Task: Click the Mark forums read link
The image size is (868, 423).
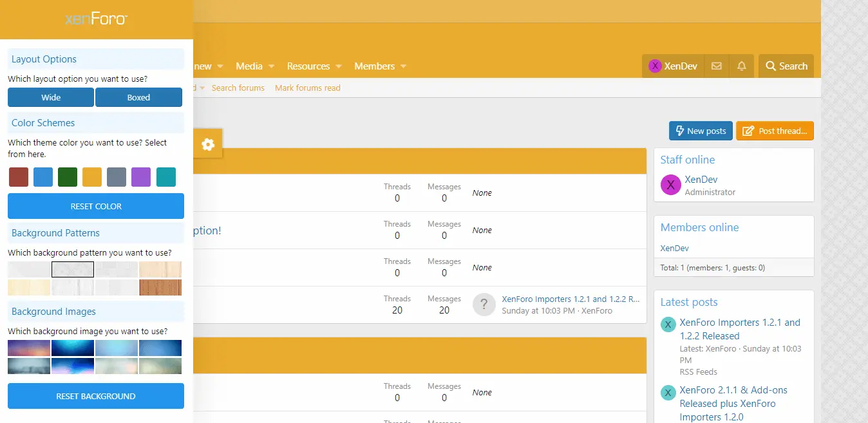Action: (308, 88)
